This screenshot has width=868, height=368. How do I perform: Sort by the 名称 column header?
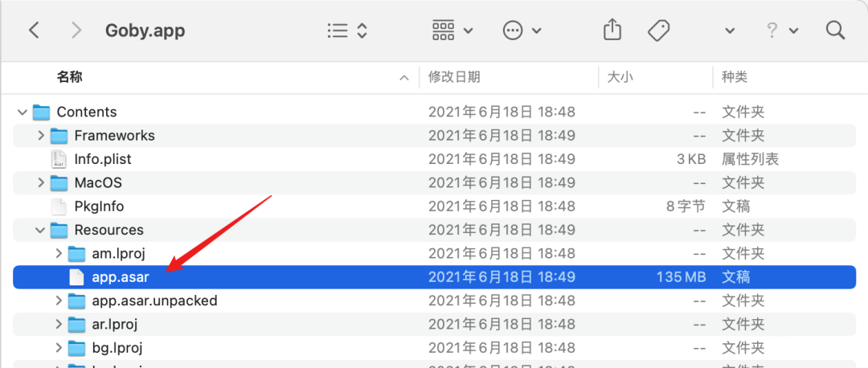coord(69,77)
